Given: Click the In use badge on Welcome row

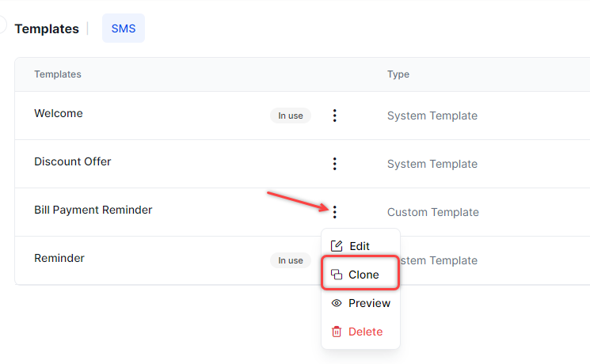Looking at the screenshot, I should 290,116.
